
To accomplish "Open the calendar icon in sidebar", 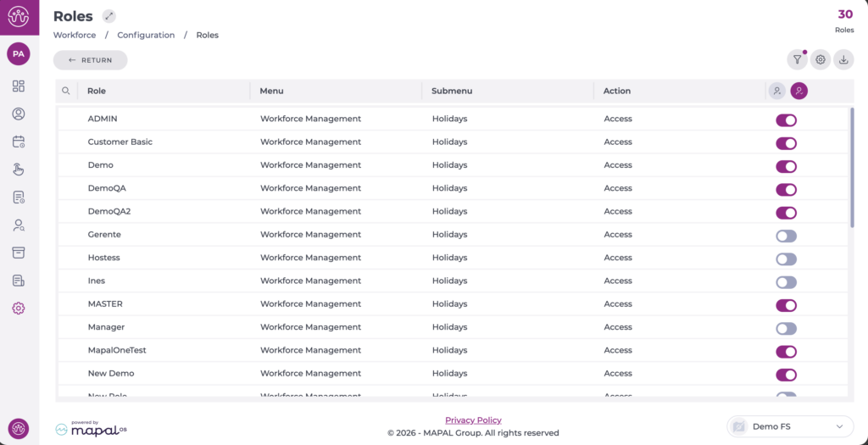I will 19,142.
